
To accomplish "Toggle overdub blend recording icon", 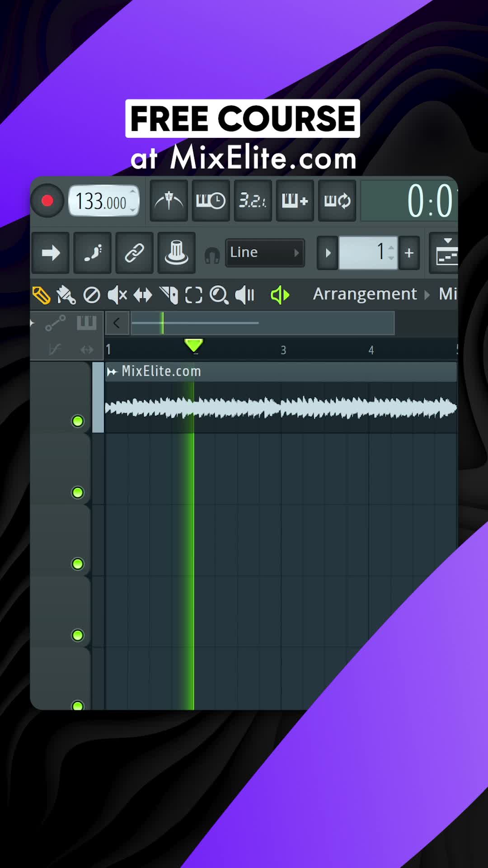I will coord(295,201).
